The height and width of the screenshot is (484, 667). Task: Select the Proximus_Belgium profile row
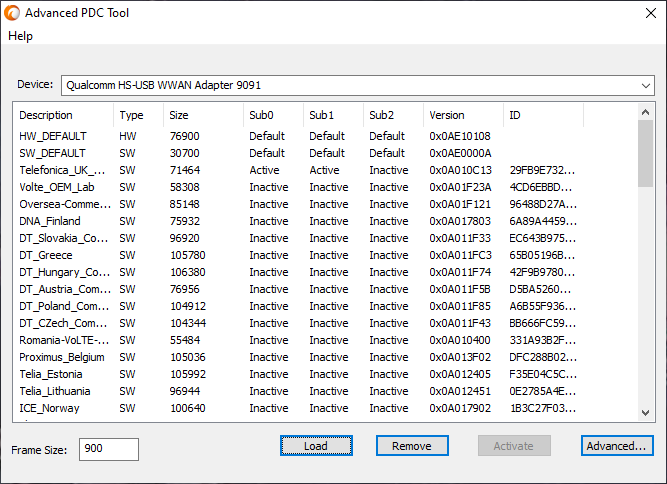click(61, 357)
